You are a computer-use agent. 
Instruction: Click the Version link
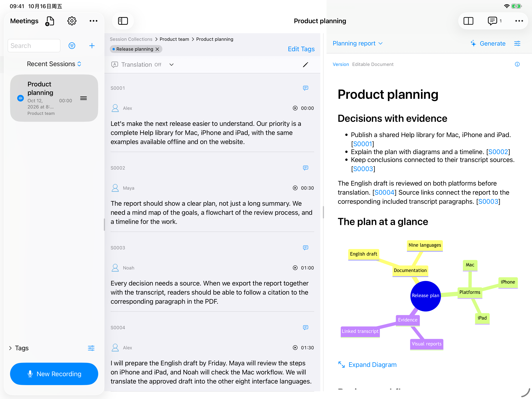(341, 64)
